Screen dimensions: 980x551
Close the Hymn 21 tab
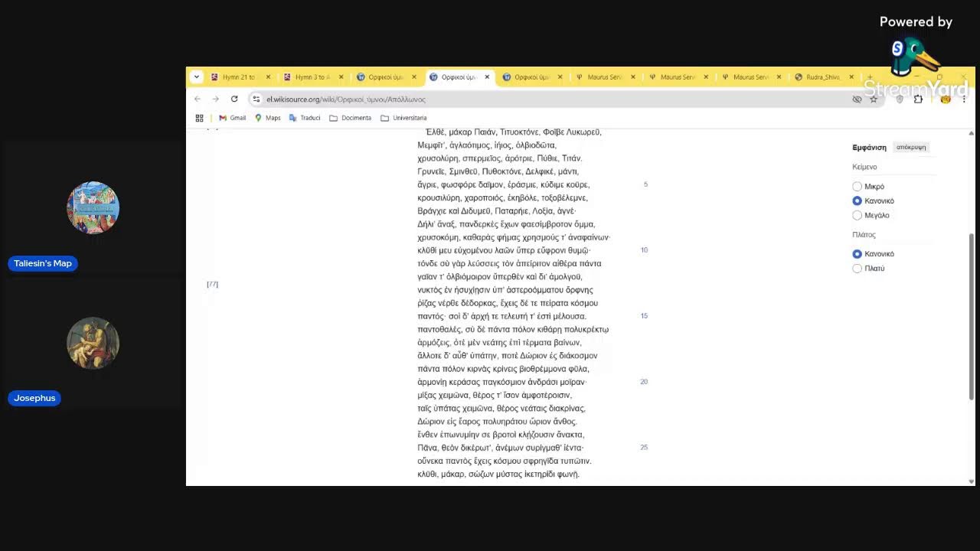[x=268, y=77]
